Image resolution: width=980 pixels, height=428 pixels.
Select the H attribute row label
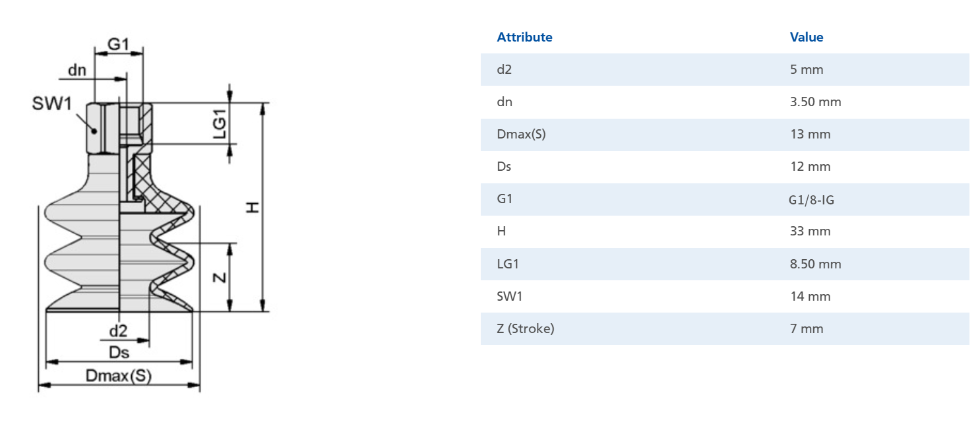501,231
